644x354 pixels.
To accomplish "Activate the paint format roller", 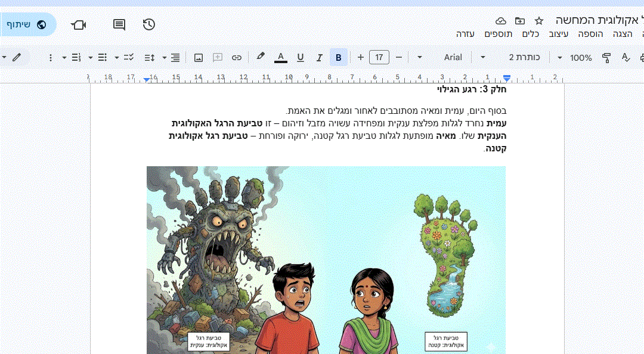I will tap(606, 58).
